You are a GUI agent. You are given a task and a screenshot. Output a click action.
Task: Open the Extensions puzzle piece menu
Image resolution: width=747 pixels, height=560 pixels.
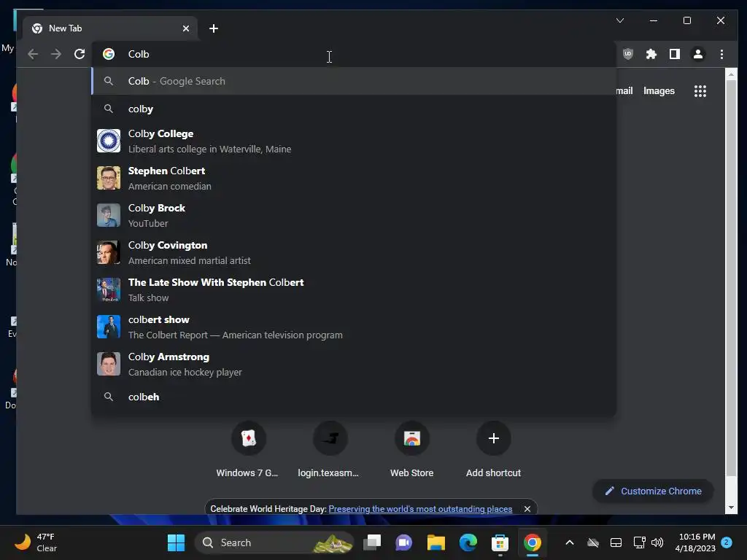point(651,54)
